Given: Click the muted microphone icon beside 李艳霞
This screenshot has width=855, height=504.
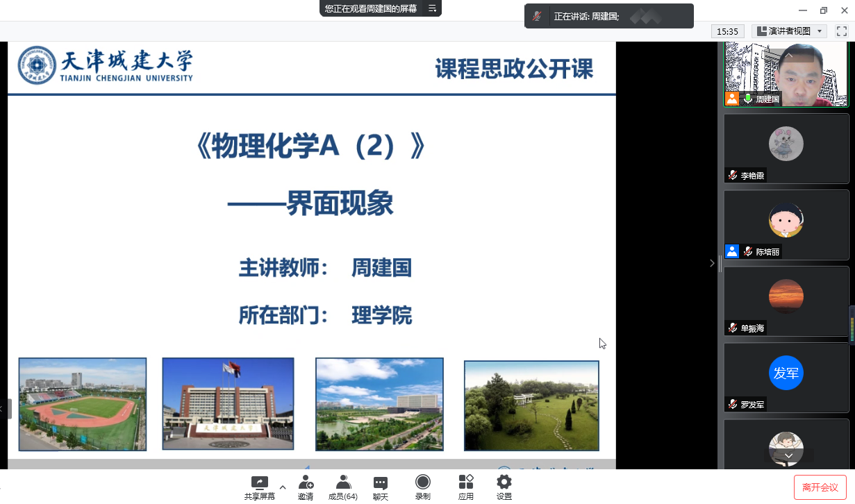Looking at the screenshot, I should pos(732,176).
